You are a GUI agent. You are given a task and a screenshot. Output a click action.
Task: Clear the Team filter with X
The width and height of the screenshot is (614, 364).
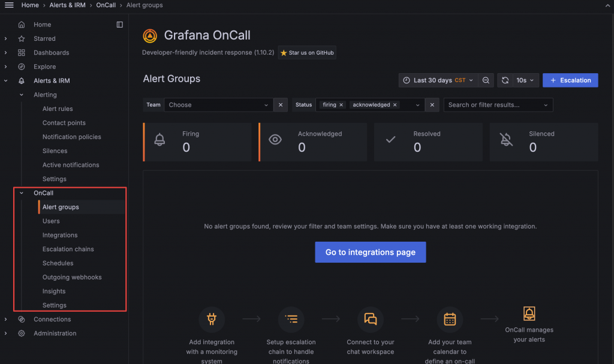[x=281, y=105]
